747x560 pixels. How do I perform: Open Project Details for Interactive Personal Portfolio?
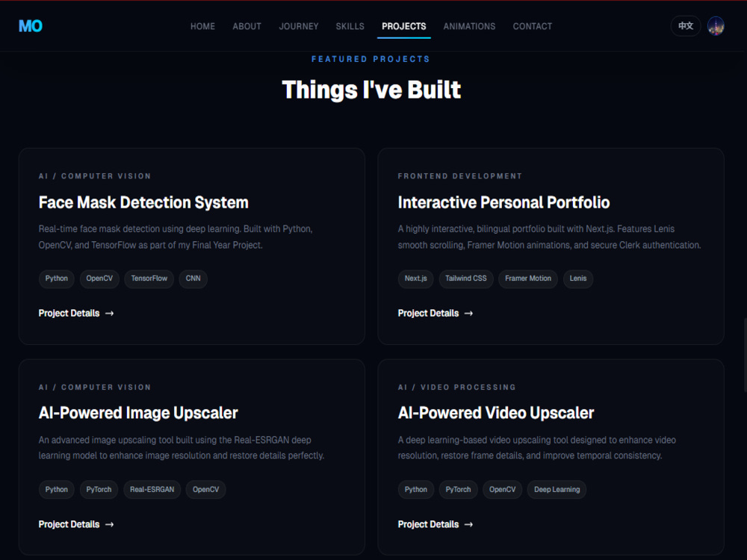[x=436, y=314]
